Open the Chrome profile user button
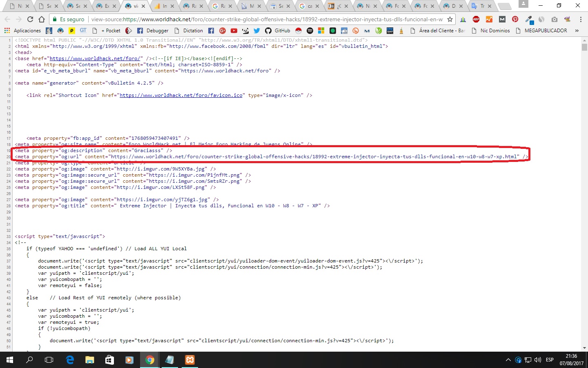Viewport: 588px width, 368px height. click(x=523, y=4)
